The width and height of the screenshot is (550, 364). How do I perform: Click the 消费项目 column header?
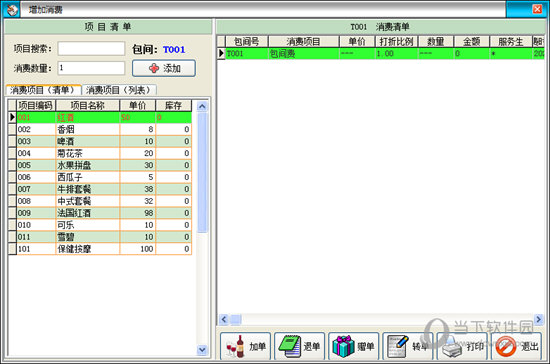point(303,42)
